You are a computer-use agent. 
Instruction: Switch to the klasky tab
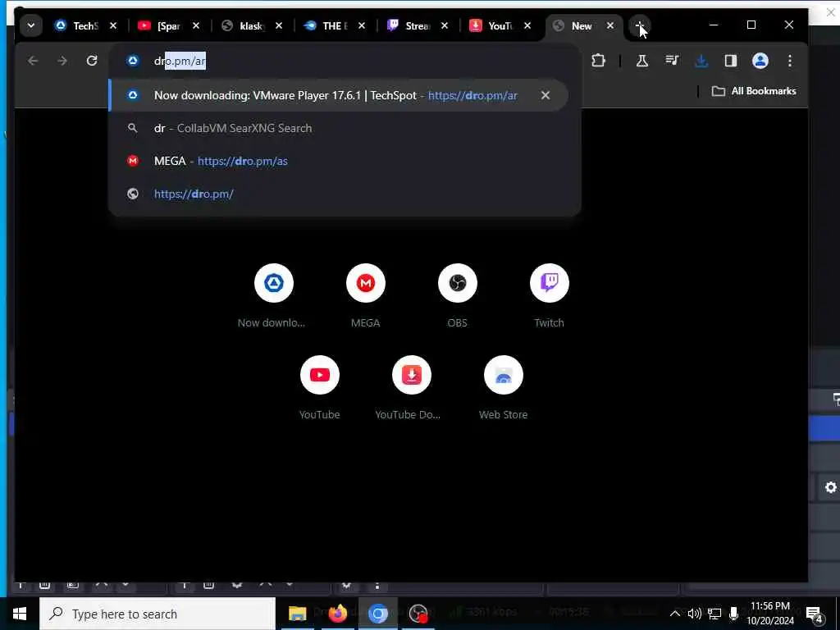tap(251, 25)
